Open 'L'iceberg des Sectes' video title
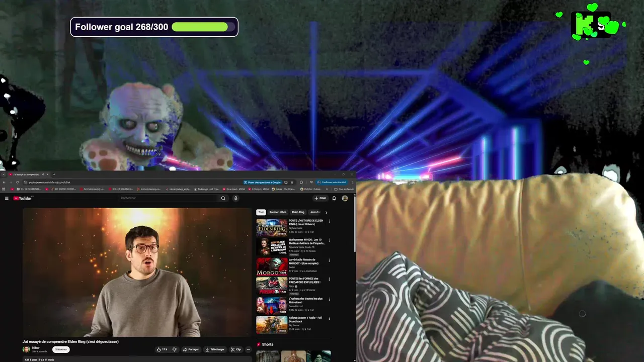The height and width of the screenshot is (362, 644). coord(305,300)
